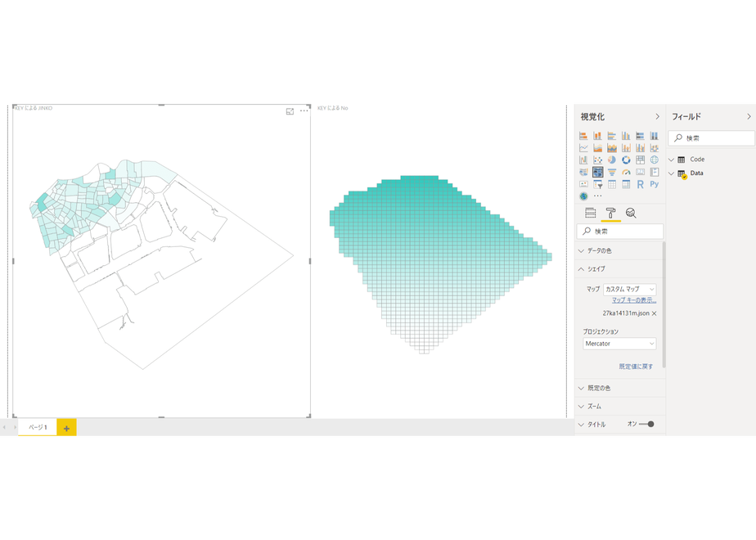Select the treemap visual
The image size is (756, 540).
pyautogui.click(x=641, y=160)
